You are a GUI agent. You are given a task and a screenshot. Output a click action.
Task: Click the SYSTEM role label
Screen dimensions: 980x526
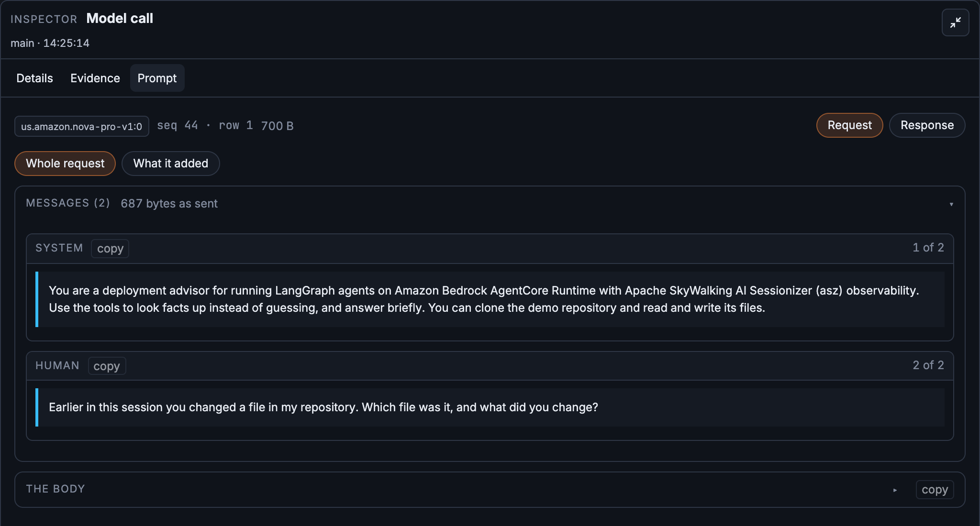coord(59,248)
